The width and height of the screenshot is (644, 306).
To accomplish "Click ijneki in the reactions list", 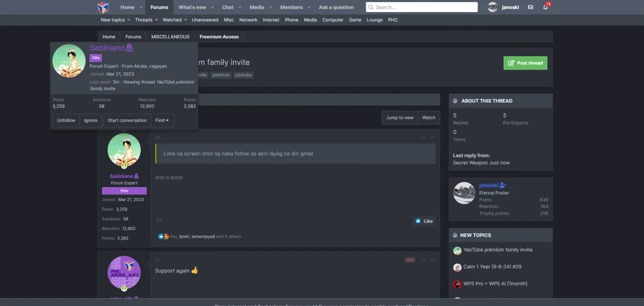I will point(184,237).
